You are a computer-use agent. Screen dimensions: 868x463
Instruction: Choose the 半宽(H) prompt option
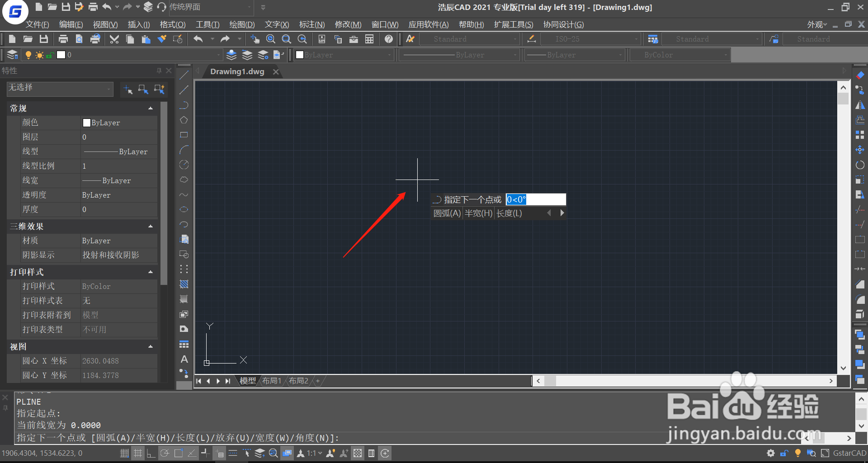[478, 213]
